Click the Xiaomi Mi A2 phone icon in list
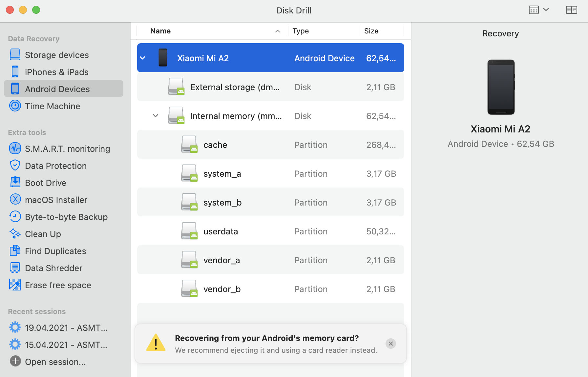The width and height of the screenshot is (588, 377). coord(163,58)
